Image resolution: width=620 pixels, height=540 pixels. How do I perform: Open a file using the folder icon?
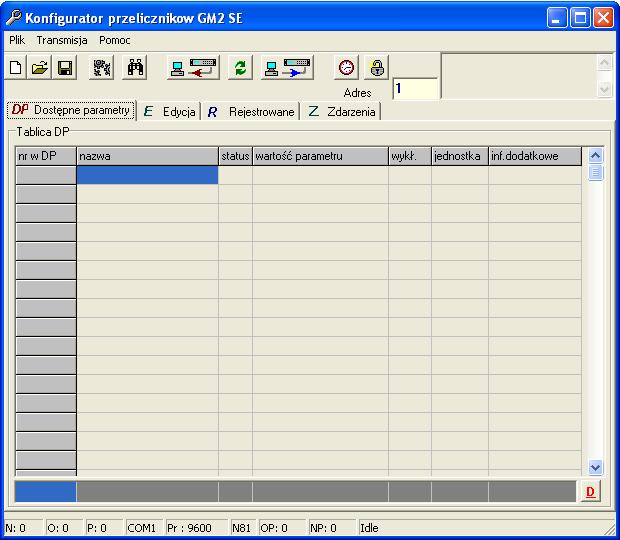(x=40, y=68)
